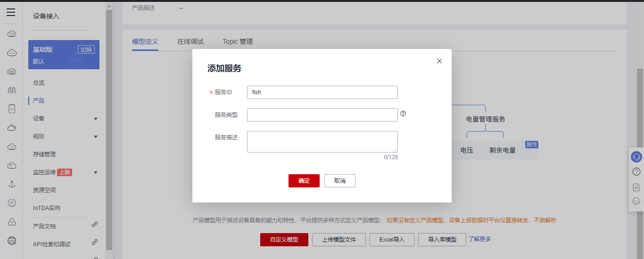Open 总览 in the sidebar
Image resolution: width=644 pixels, height=259 pixels.
pos(39,83)
